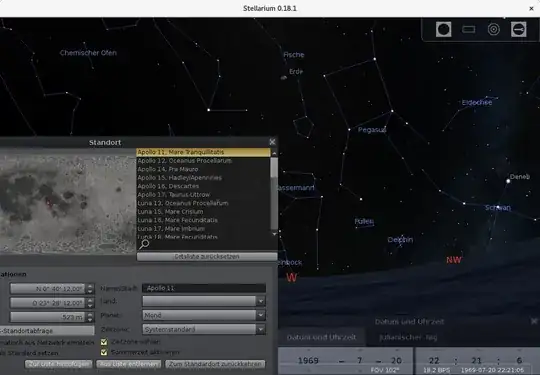
Task: Click Ortsliste zurücksetzen button
Action: pos(207,257)
